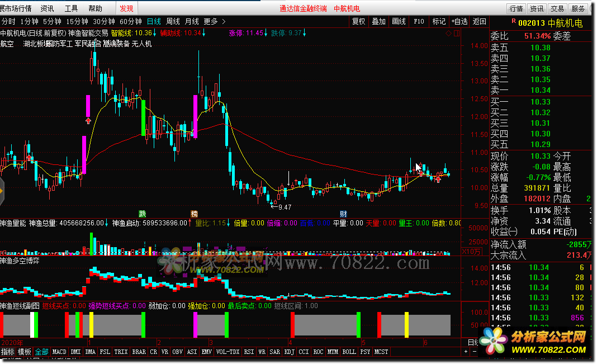The height and width of the screenshot is (364, 597).
Task: Open the 标记 marking options
Action: click(439, 21)
